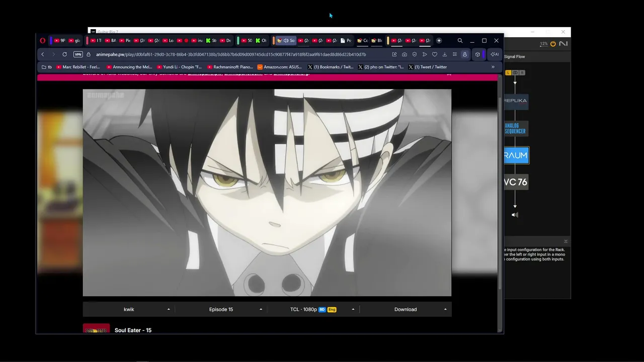
Task: Open the '(2) pho on Twitter' bookmark
Action: pos(380,67)
